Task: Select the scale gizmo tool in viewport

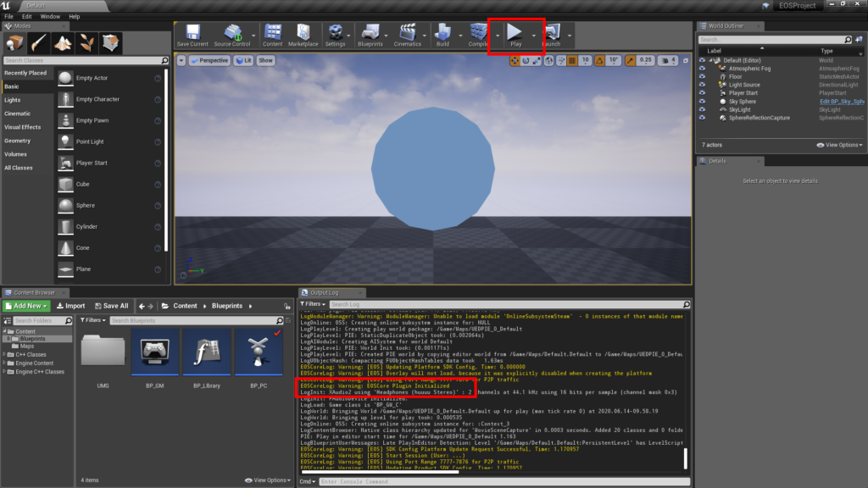Action: pyautogui.click(x=537, y=60)
